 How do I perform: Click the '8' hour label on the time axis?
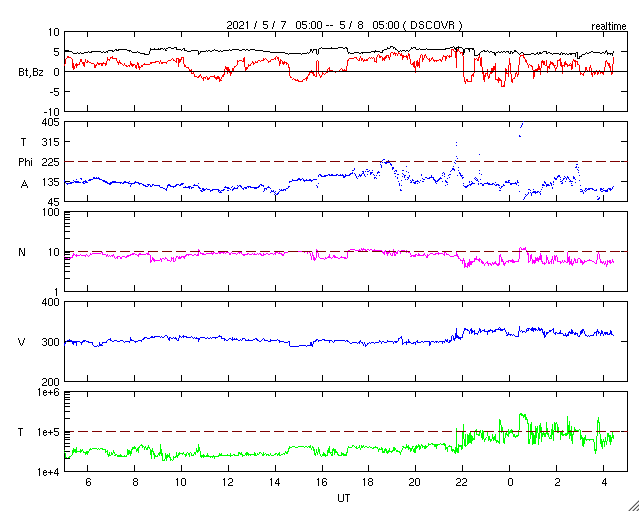(135, 482)
